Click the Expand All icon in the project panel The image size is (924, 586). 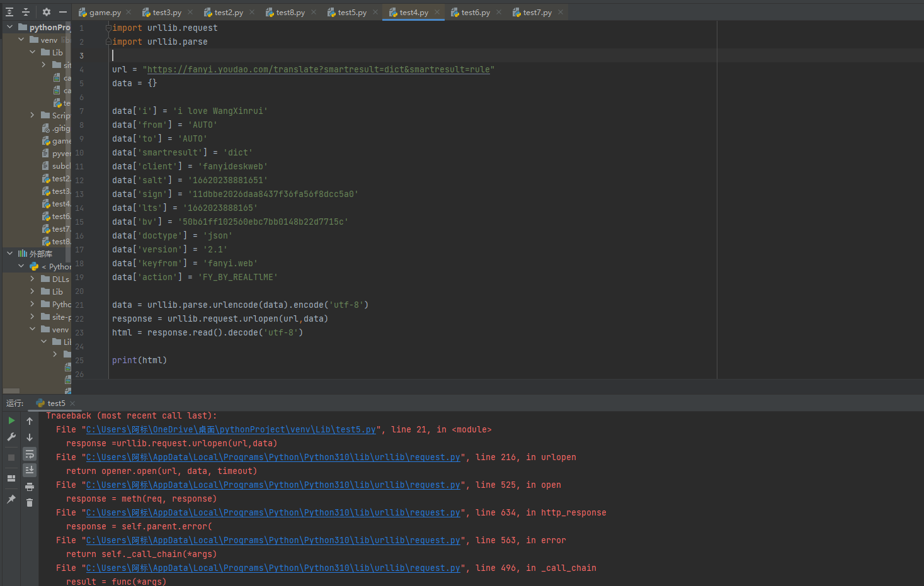click(9, 12)
